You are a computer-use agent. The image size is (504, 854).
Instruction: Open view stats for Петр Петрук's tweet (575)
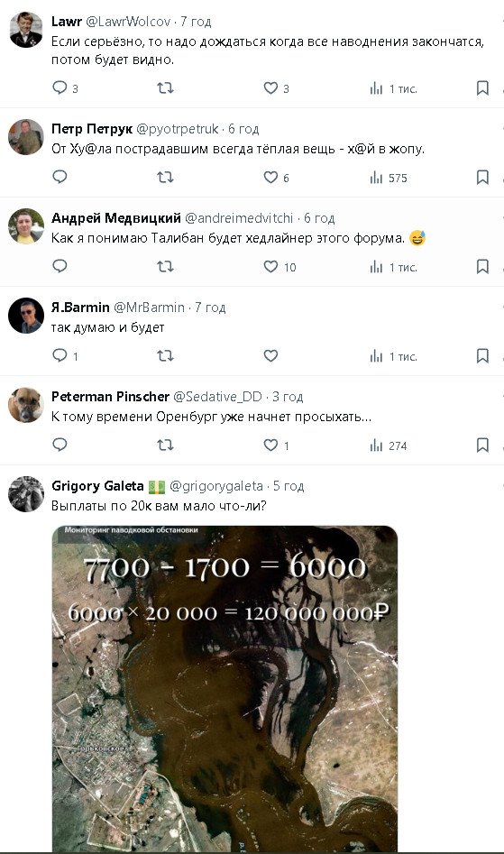pos(388,178)
